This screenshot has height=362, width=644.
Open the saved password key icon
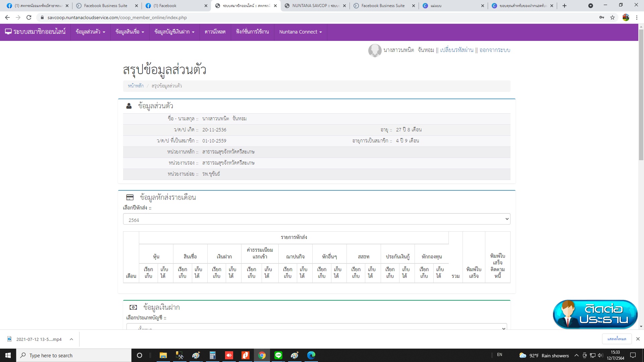tap(602, 17)
